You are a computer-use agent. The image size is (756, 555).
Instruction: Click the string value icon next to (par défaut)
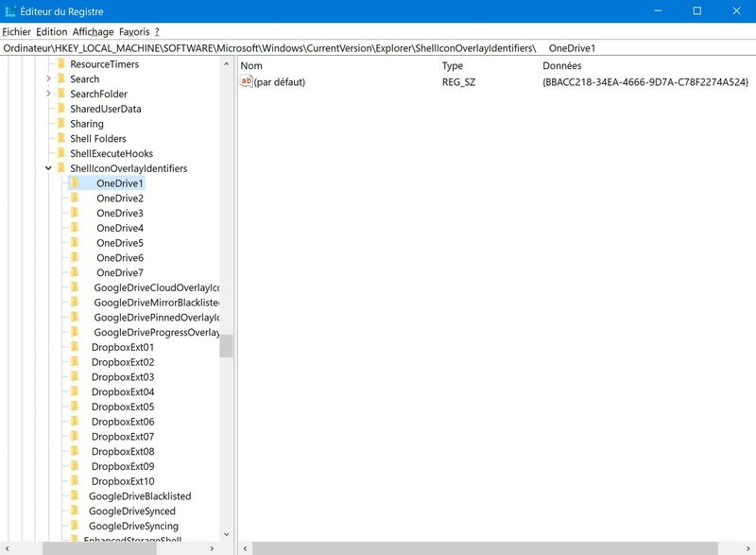[x=247, y=82]
